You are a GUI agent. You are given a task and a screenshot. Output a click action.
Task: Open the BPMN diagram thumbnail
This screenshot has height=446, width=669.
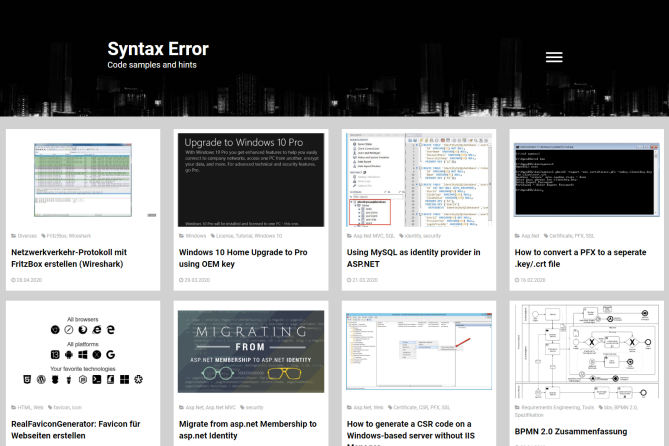tap(587, 351)
